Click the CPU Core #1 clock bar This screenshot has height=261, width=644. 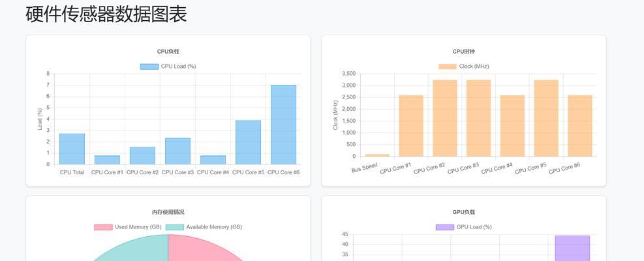coord(411,126)
